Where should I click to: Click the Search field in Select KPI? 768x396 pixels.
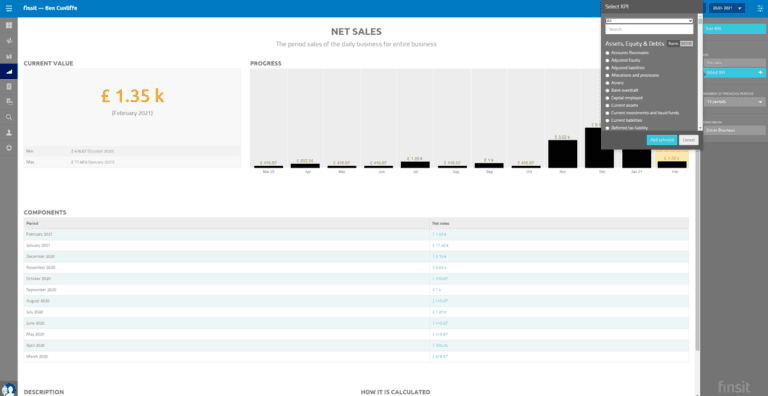tap(649, 29)
